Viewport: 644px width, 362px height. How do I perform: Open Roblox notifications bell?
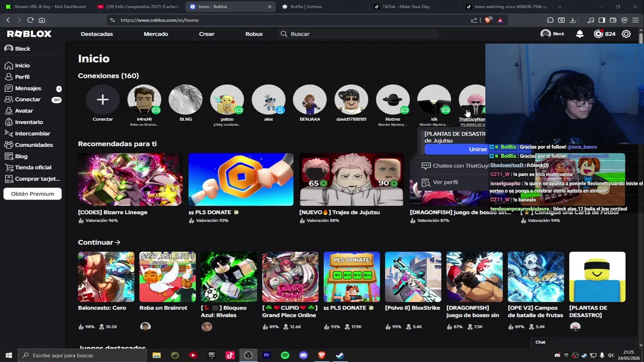[580, 34]
